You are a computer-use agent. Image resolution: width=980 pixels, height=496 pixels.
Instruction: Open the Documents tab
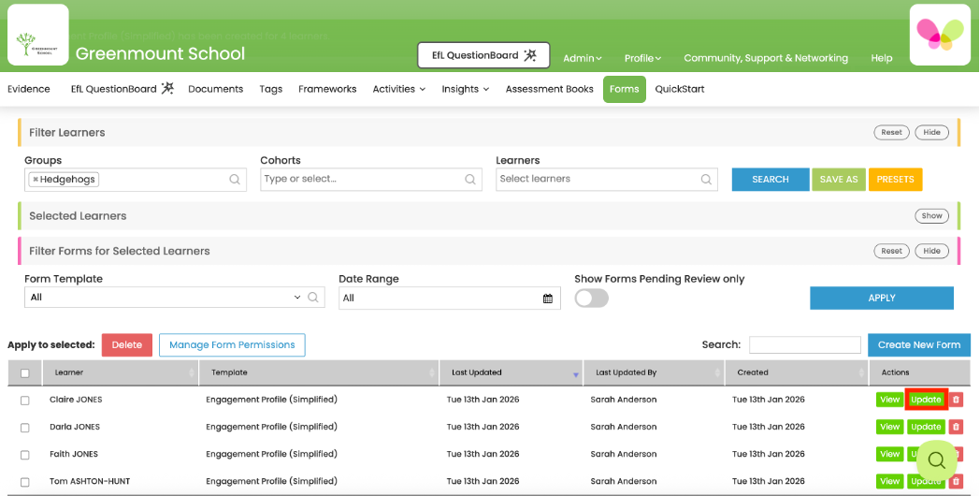pyautogui.click(x=215, y=89)
